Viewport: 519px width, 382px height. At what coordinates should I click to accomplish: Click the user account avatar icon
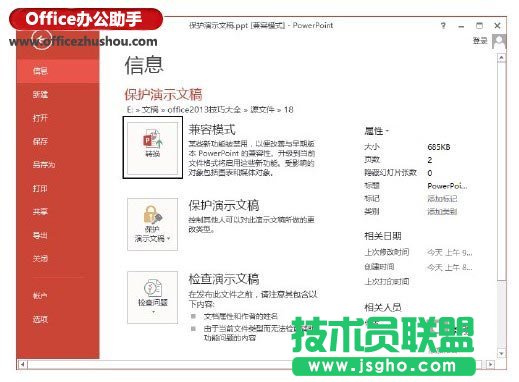(x=499, y=41)
